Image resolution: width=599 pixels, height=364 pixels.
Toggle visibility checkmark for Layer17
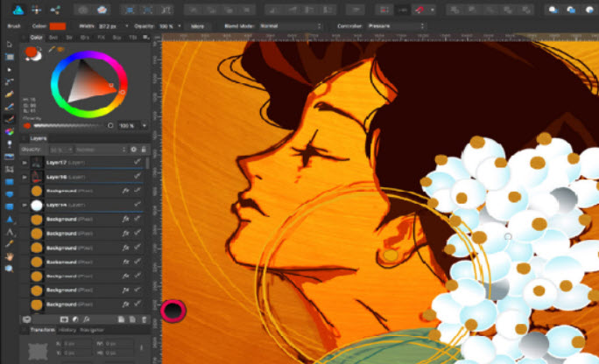pos(137,163)
